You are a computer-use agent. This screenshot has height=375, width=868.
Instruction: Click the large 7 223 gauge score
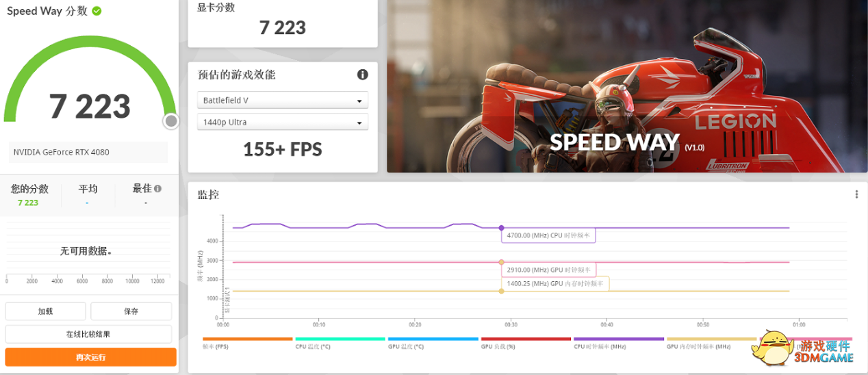click(90, 106)
